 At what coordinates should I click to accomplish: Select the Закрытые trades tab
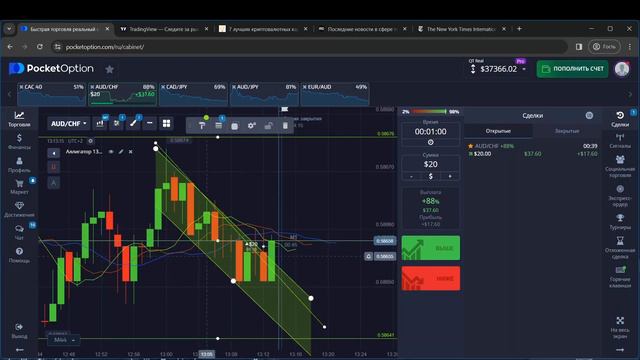pyautogui.click(x=567, y=131)
